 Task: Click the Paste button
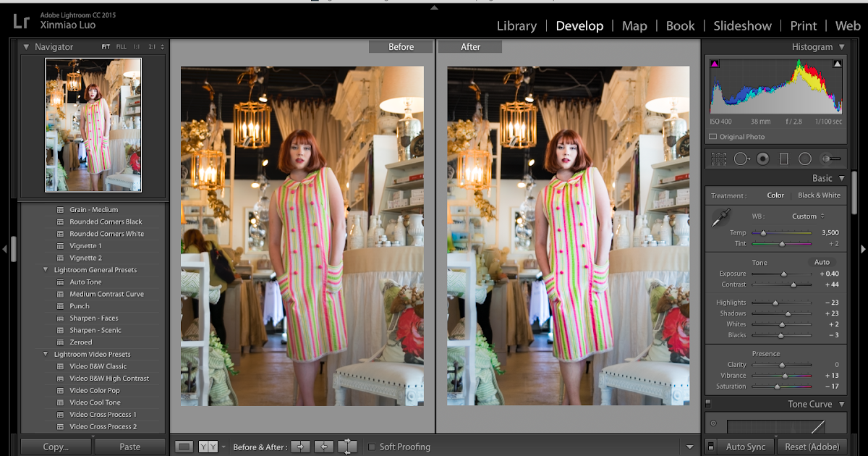point(129,447)
